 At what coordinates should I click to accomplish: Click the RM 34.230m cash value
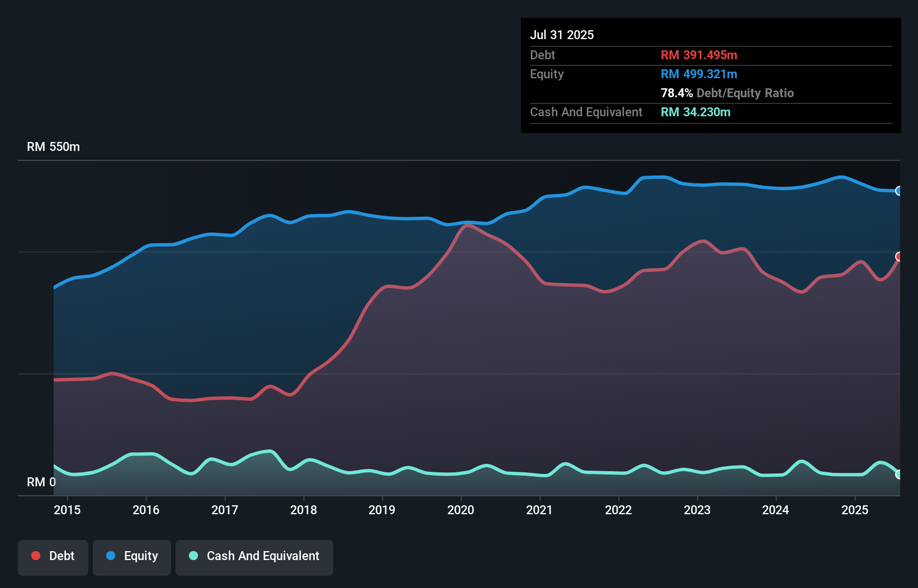coord(695,112)
